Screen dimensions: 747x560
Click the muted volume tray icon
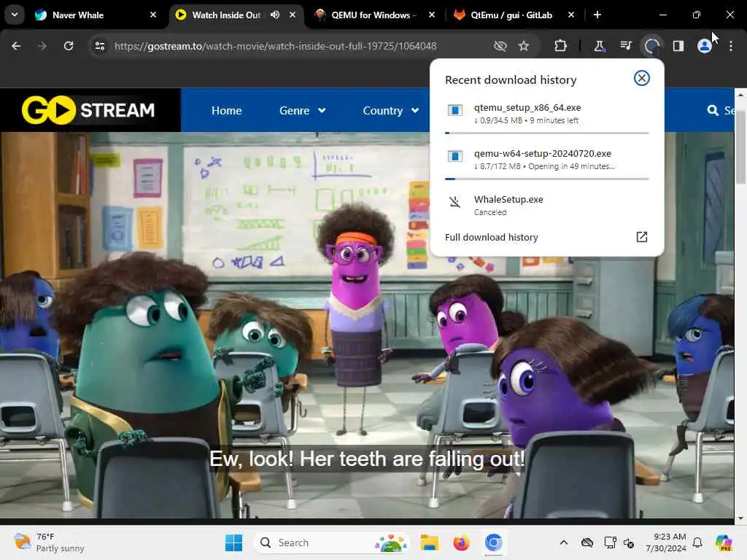tap(629, 542)
